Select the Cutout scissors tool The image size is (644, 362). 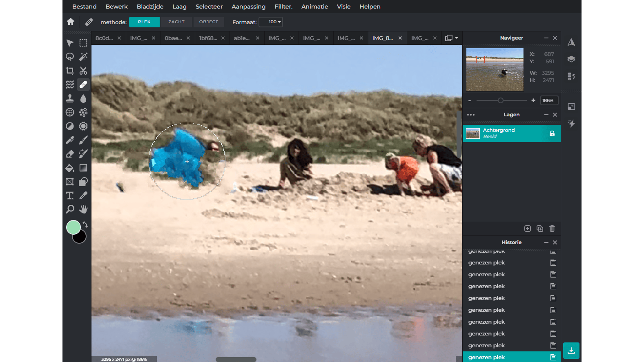click(83, 71)
